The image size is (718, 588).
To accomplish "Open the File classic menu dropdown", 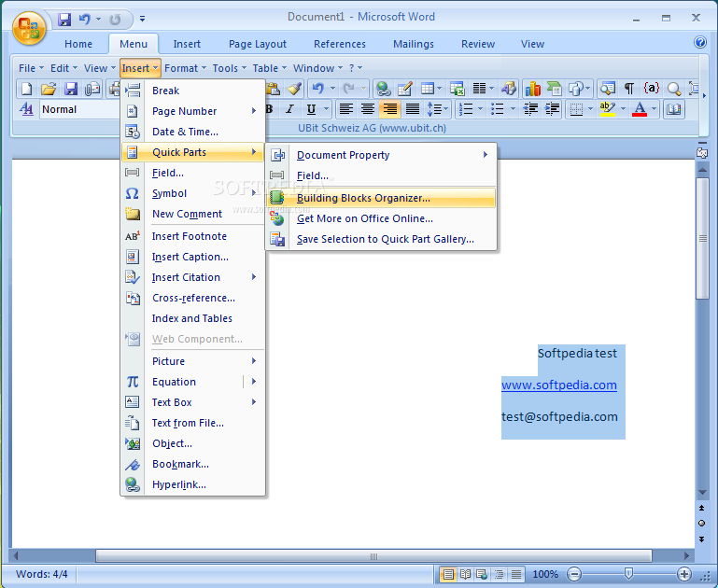I will [31, 68].
